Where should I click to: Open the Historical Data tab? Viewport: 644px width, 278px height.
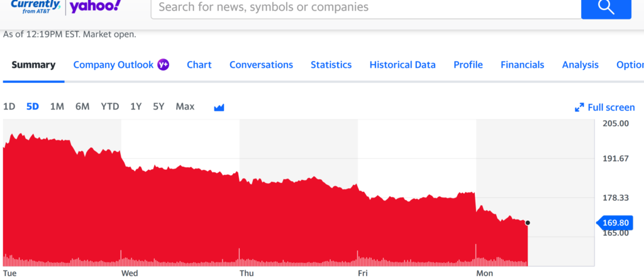click(x=402, y=65)
